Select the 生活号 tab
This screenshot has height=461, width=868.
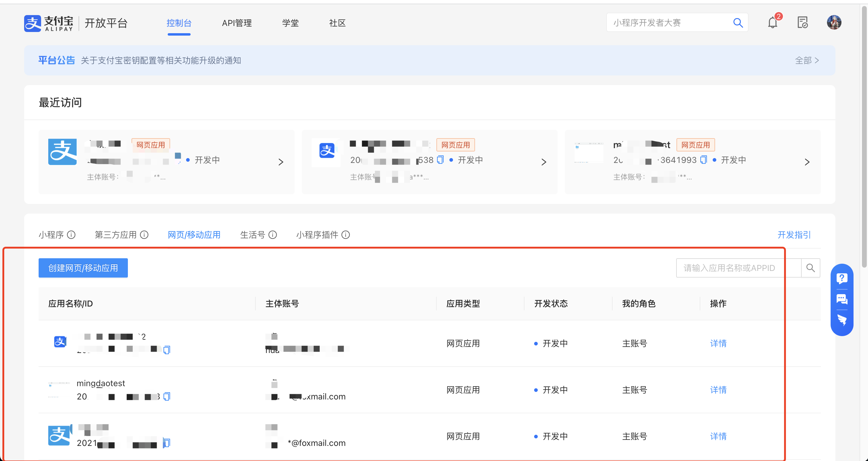pyautogui.click(x=252, y=234)
